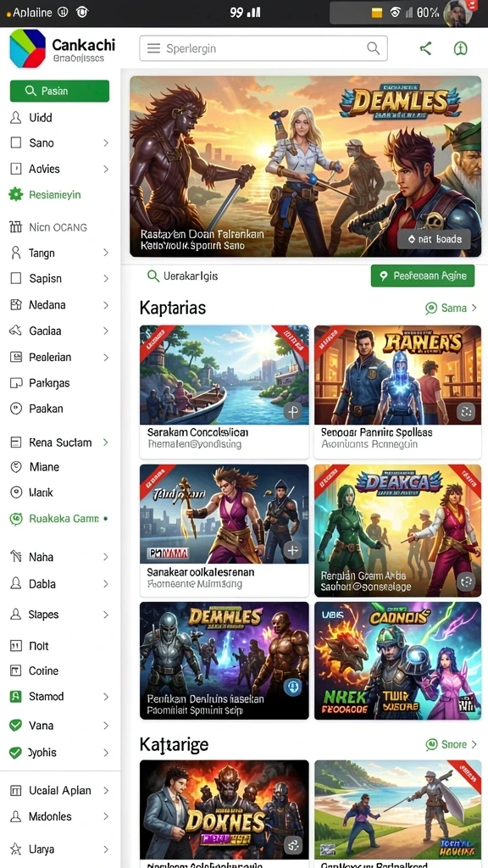Expand the Tangn chevron
488x868 pixels.
(106, 253)
